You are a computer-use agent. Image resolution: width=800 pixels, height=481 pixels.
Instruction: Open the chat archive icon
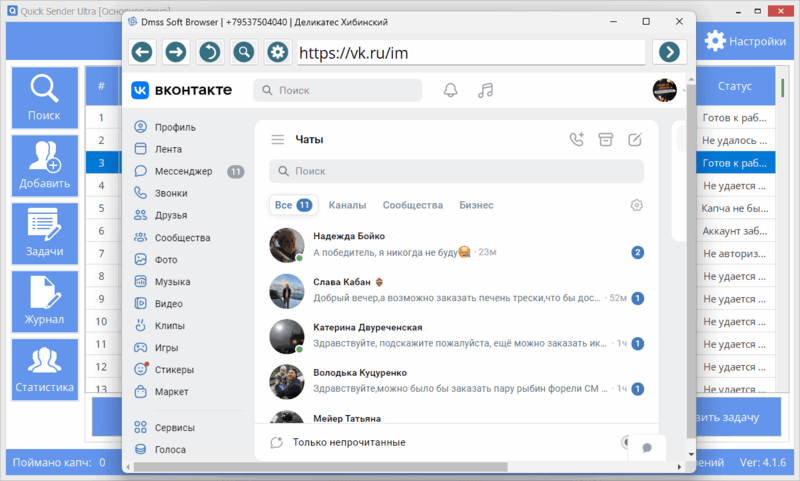point(605,140)
